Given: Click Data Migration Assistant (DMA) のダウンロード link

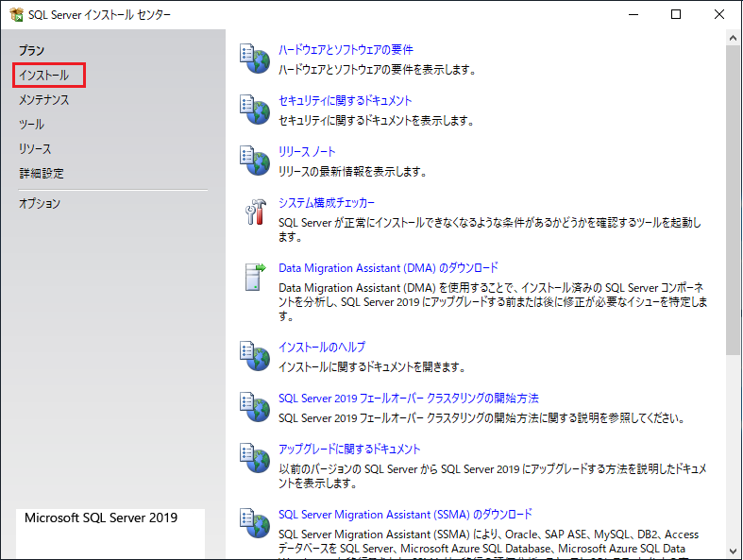Looking at the screenshot, I should [x=388, y=268].
